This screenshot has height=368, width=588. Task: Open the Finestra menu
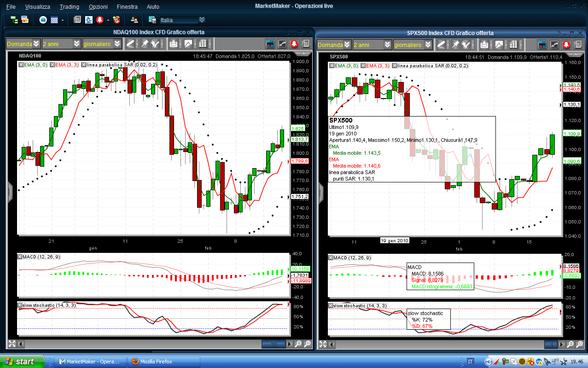[127, 7]
